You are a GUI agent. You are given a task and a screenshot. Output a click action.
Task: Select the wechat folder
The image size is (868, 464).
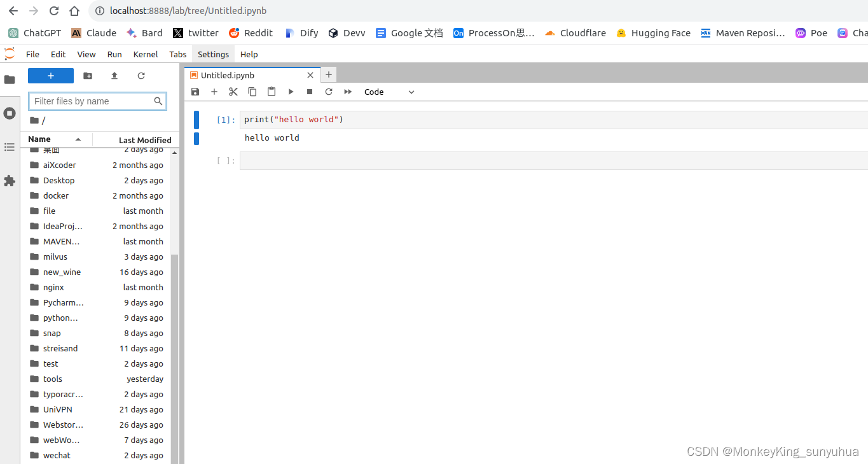pos(97,455)
